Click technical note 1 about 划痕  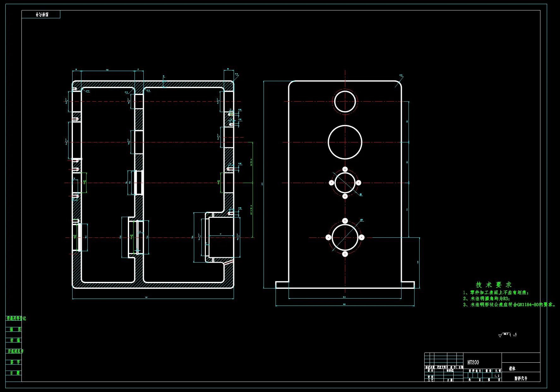click(x=496, y=293)
